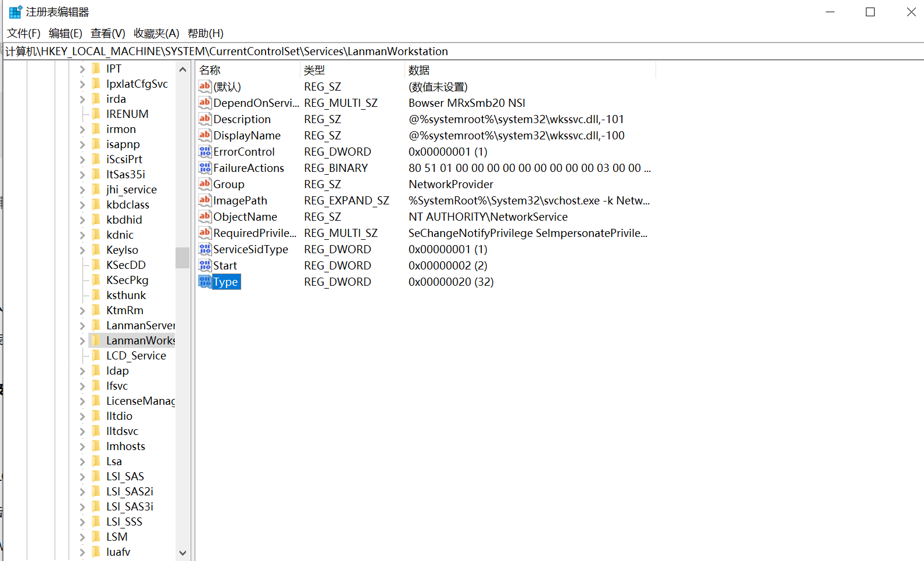This screenshot has height=561, width=924.
Task: Expand the LanmanWorkstation tree node
Action: coord(82,341)
